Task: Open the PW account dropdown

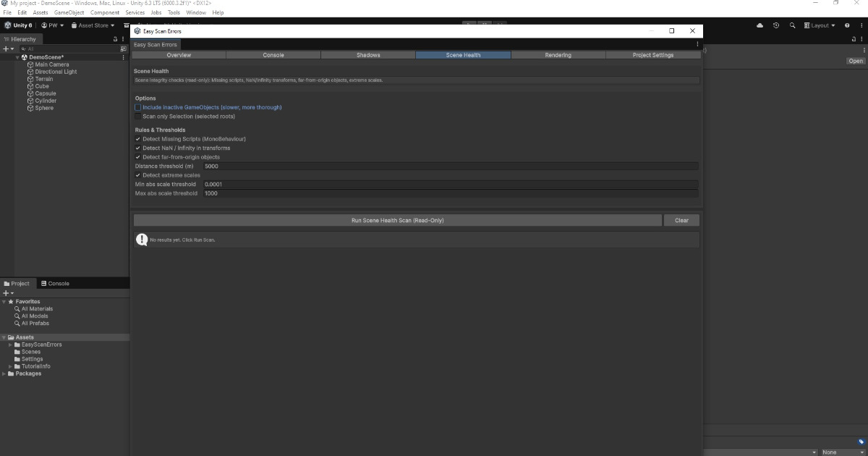Action: pyautogui.click(x=53, y=25)
